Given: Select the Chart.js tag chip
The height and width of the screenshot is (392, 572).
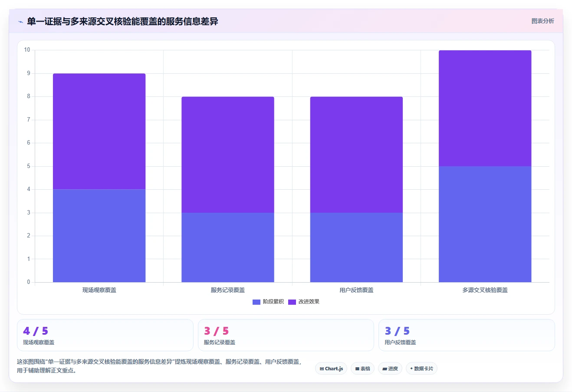Looking at the screenshot, I should (x=331, y=369).
